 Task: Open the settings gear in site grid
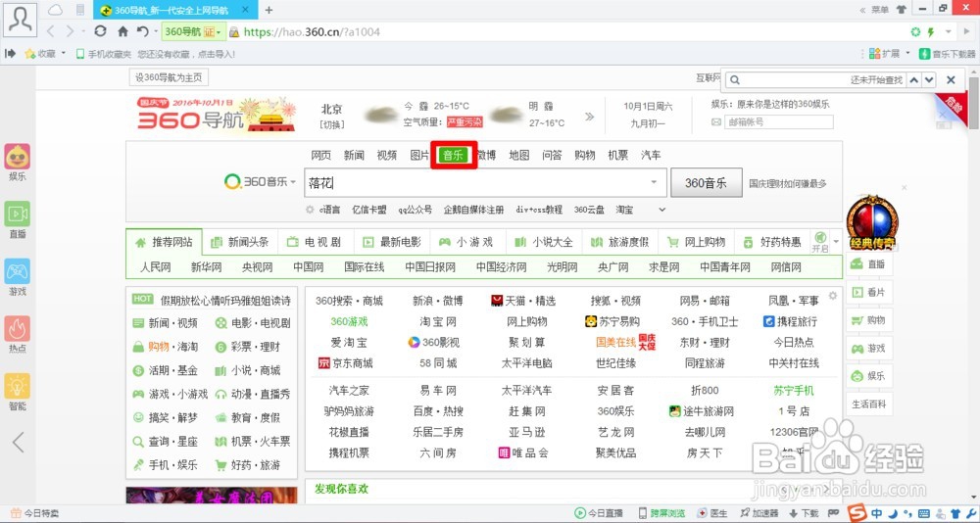[832, 296]
